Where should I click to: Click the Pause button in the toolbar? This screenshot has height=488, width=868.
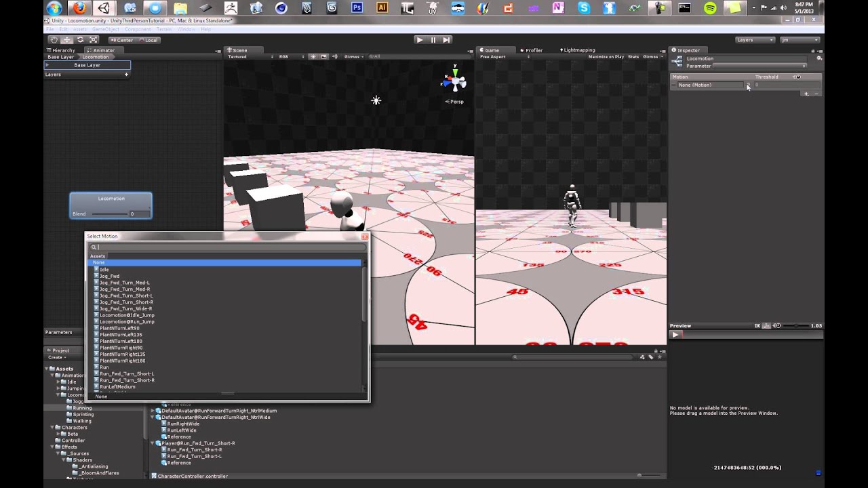tap(433, 40)
